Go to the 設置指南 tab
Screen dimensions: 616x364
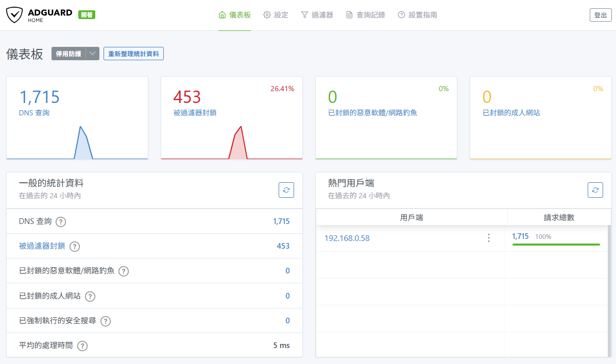pyautogui.click(x=417, y=15)
